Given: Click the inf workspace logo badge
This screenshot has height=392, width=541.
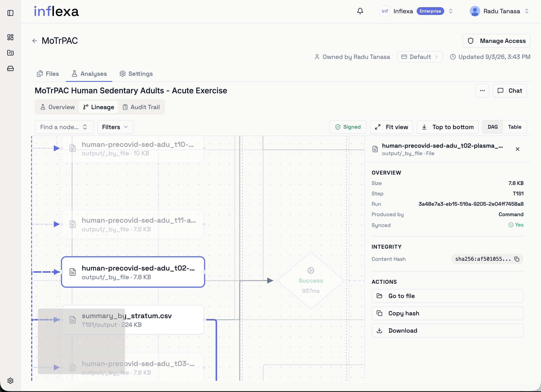Looking at the screenshot, I should click(385, 11).
